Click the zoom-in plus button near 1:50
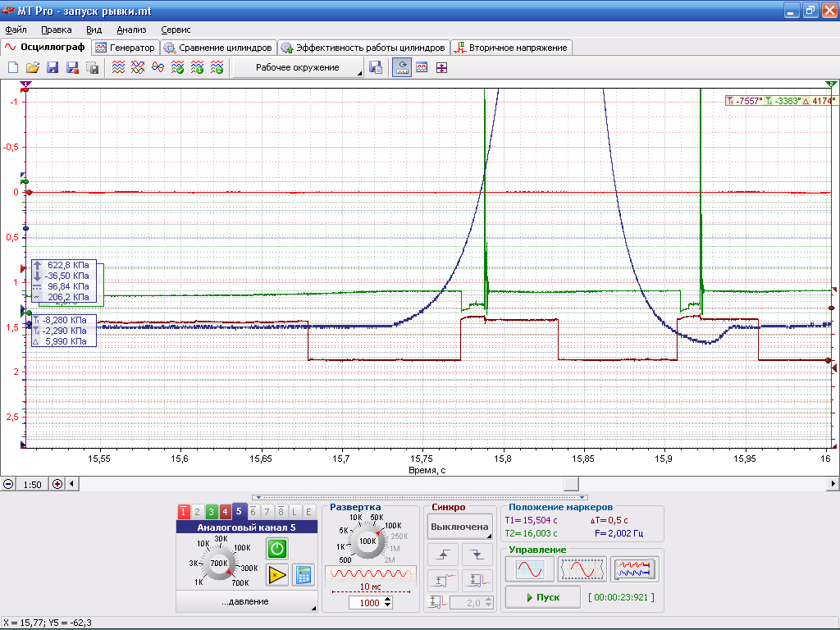 (57, 484)
